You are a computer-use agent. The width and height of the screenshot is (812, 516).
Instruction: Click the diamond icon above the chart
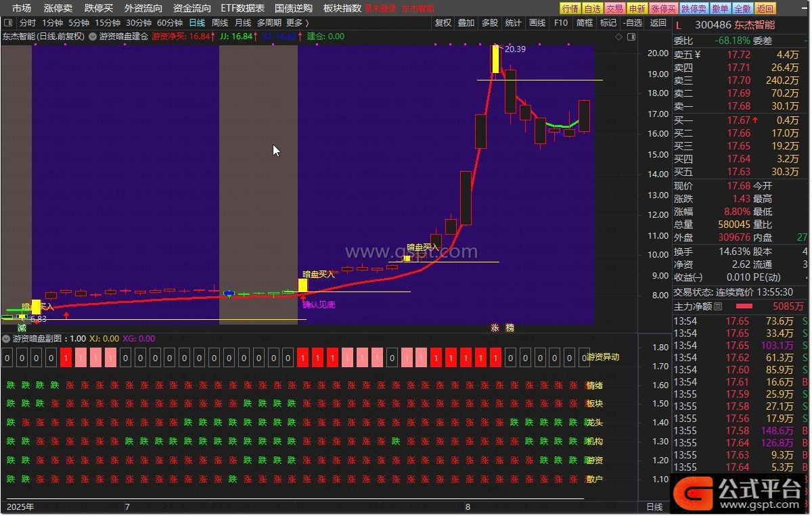[619, 37]
